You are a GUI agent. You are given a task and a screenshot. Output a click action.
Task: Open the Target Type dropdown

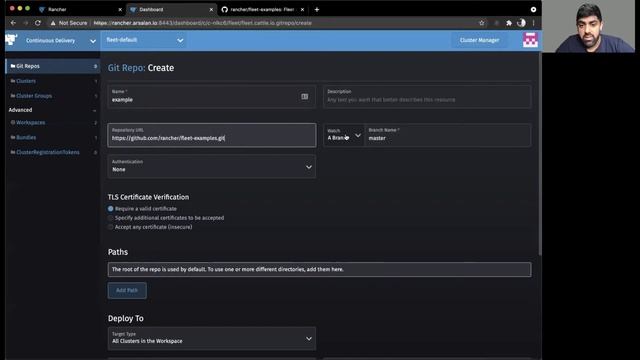[211, 338]
